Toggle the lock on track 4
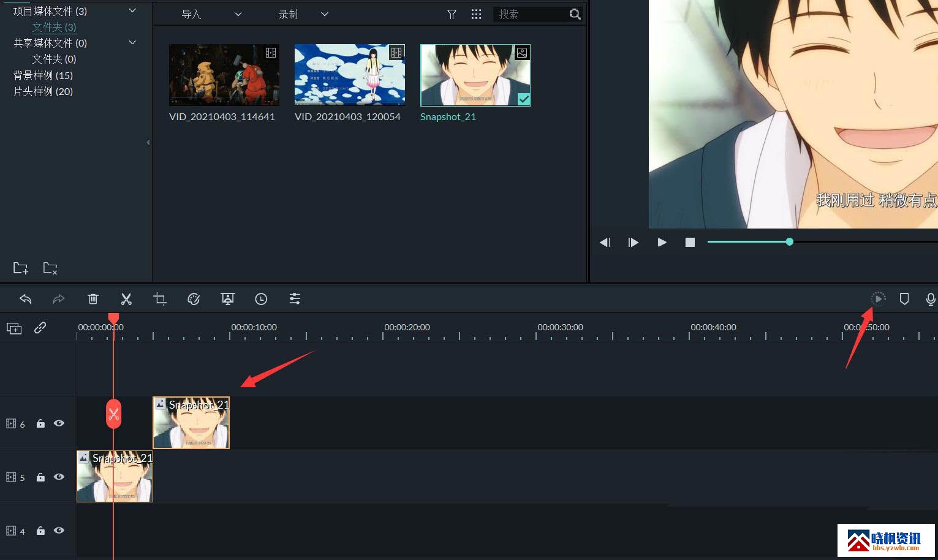Screen dimensions: 938x560 point(40,531)
